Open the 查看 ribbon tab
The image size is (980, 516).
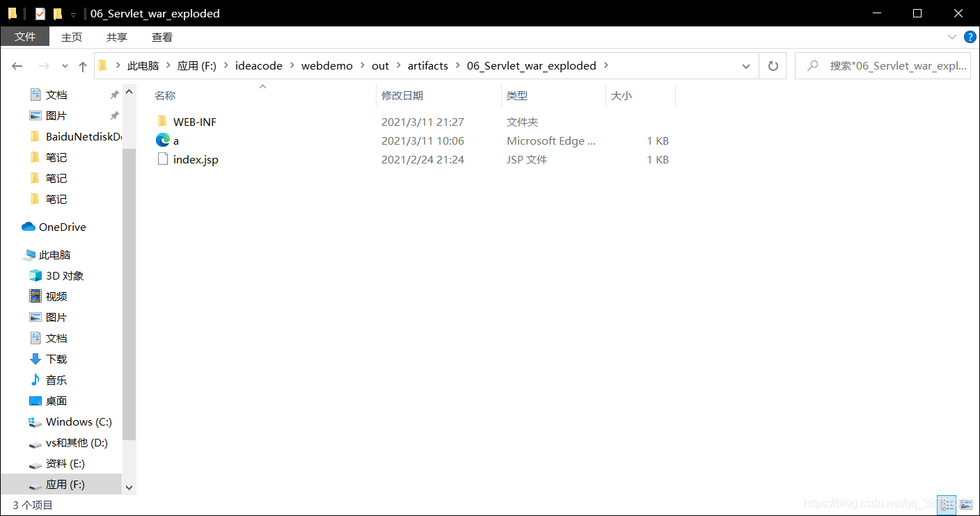pyautogui.click(x=162, y=37)
